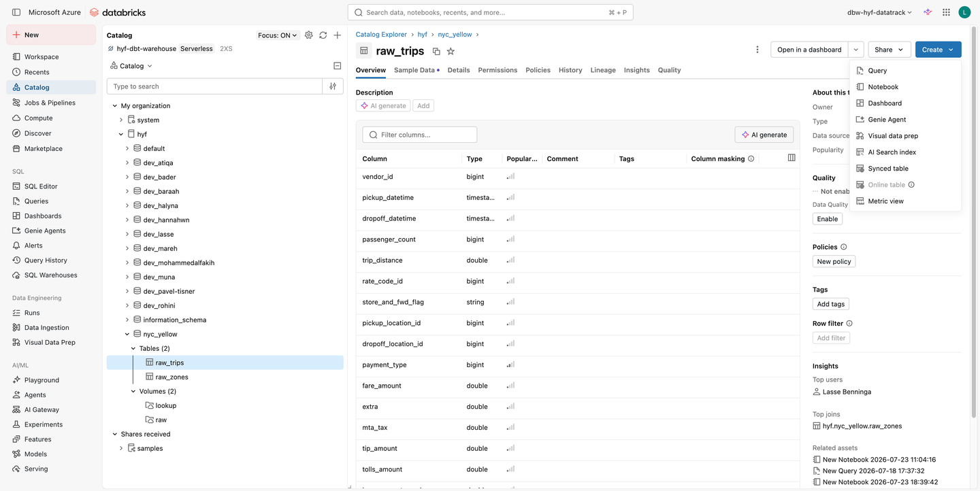
Task: Click the Type to search field
Action: click(214, 86)
